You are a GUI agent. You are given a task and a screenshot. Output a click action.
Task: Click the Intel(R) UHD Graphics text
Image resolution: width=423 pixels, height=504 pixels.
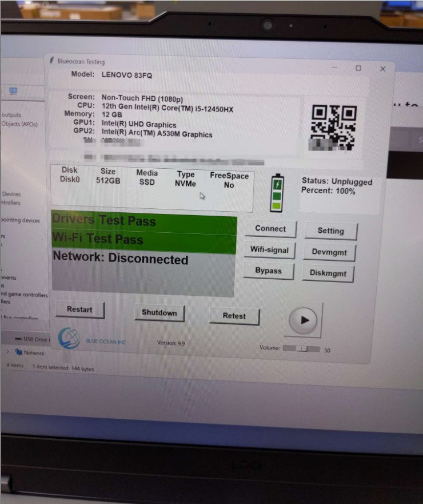point(139,124)
